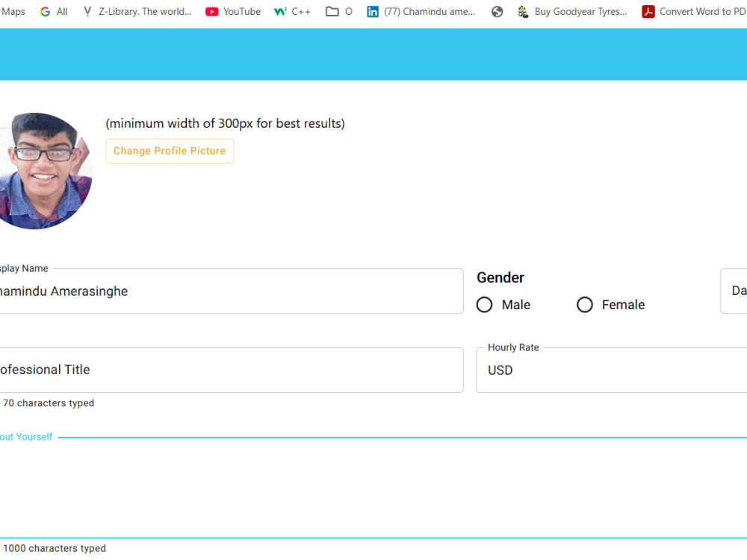The width and height of the screenshot is (747, 560).
Task: Open the LinkedIn bookmark icon
Action: (373, 11)
